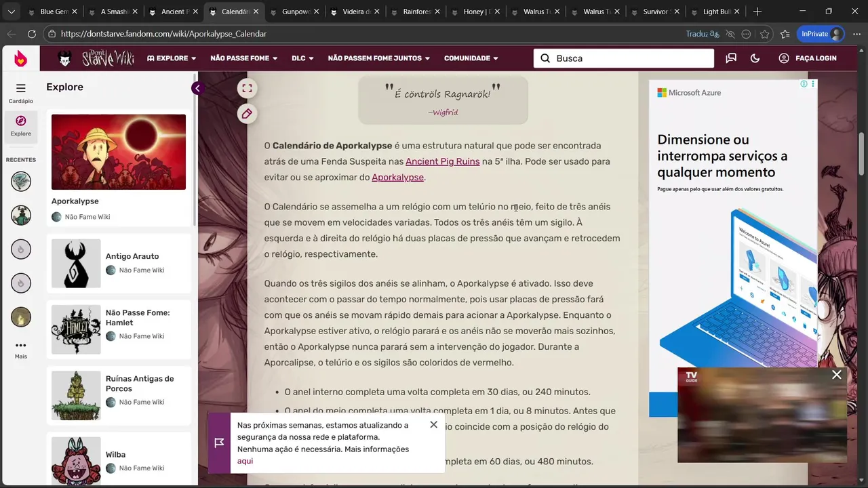Close the Calendário tab
The width and height of the screenshot is (868, 488).
click(254, 12)
